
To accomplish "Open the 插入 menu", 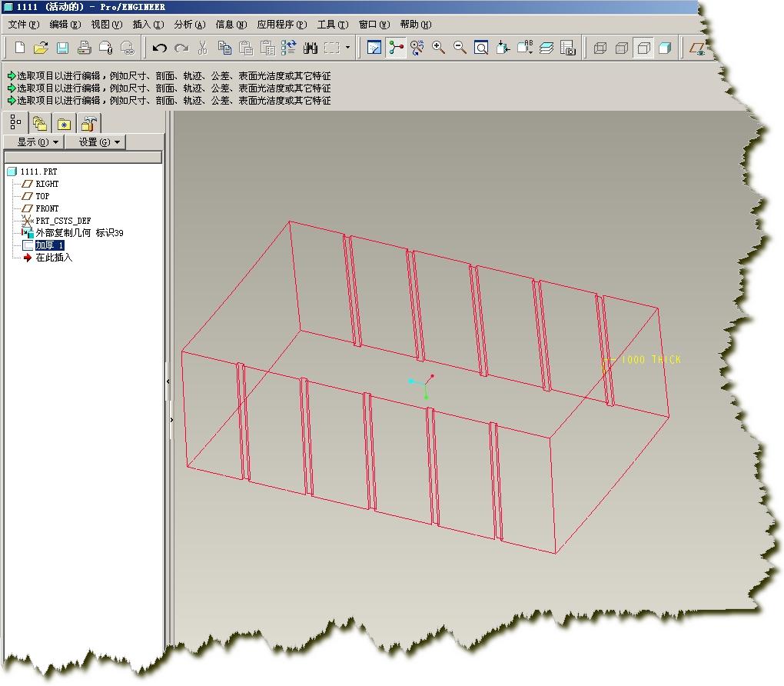I will coord(148,25).
